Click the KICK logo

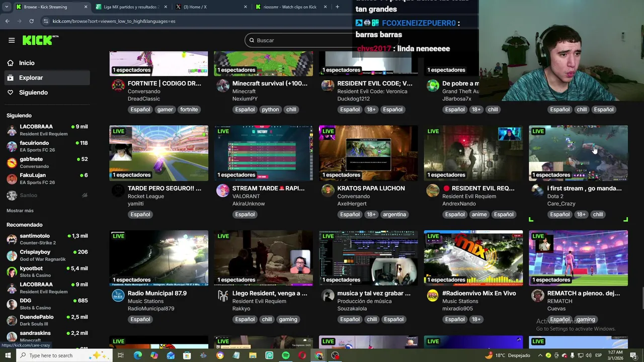pyautogui.click(x=40, y=40)
